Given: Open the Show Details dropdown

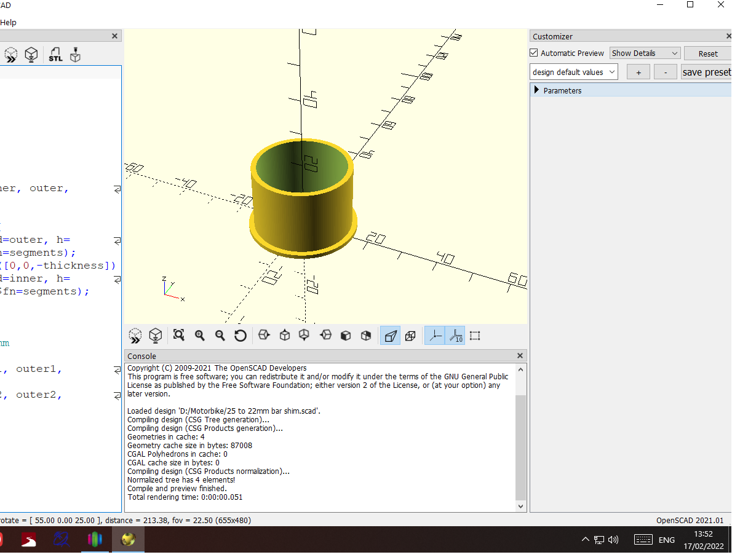Looking at the screenshot, I should [x=644, y=53].
